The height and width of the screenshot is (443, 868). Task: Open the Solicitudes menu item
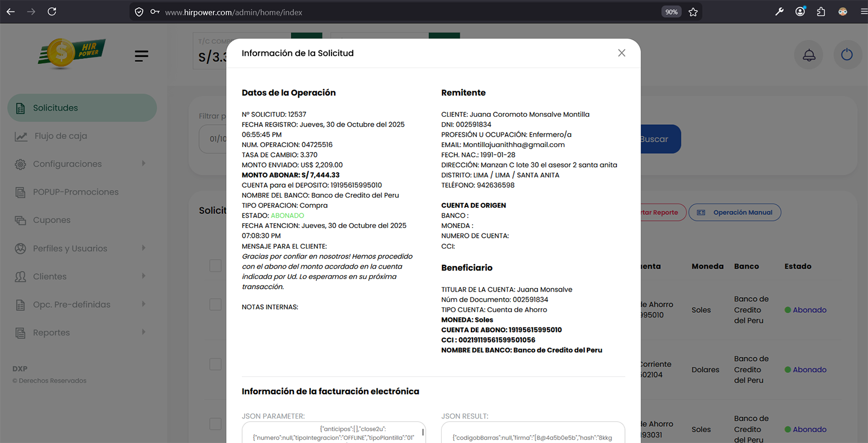(x=82, y=107)
